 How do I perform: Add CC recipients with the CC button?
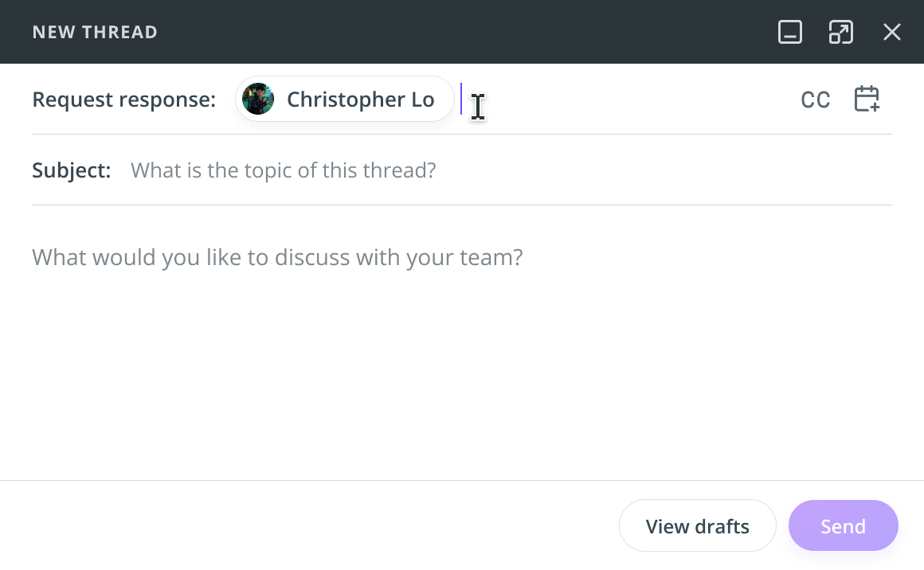(815, 100)
